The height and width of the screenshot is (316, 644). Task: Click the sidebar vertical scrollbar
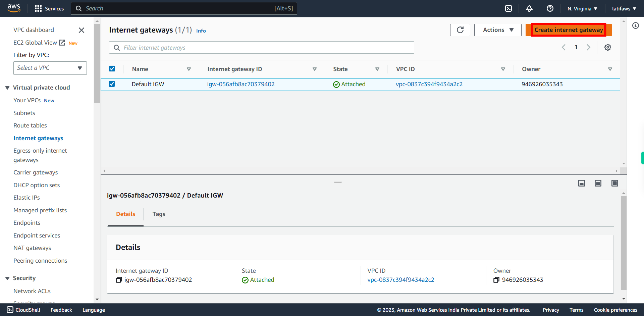click(x=97, y=64)
